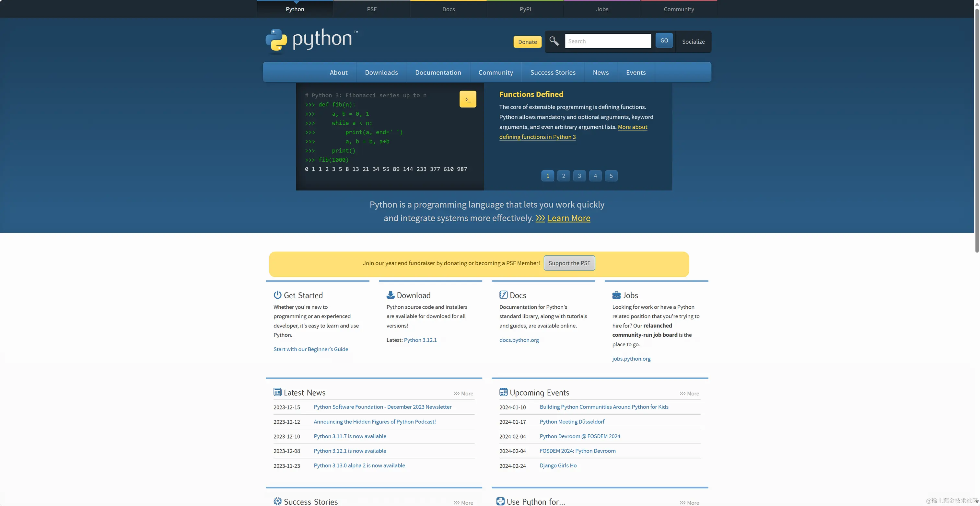Image resolution: width=980 pixels, height=506 pixels.
Task: Launch interactive shell with yellow terminal icon
Action: pyautogui.click(x=468, y=99)
